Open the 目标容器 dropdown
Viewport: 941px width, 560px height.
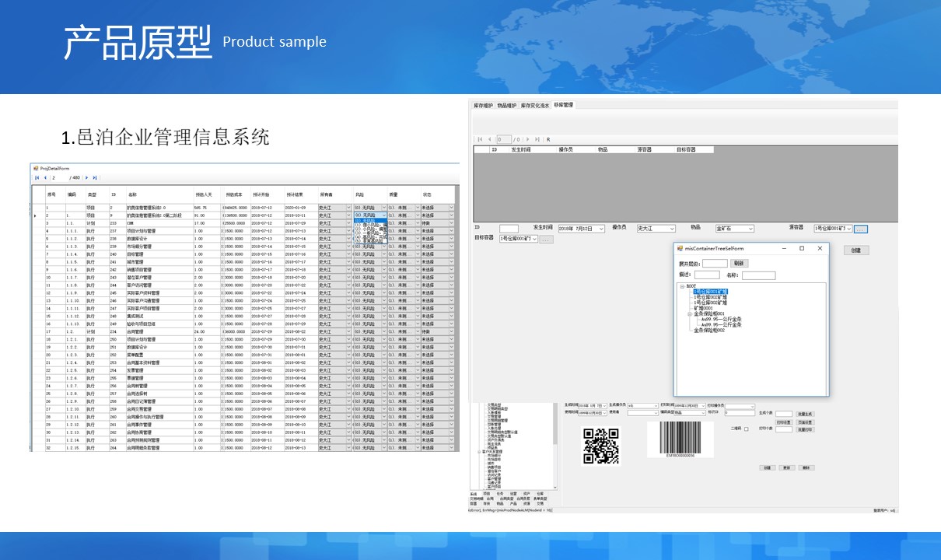[x=534, y=239]
